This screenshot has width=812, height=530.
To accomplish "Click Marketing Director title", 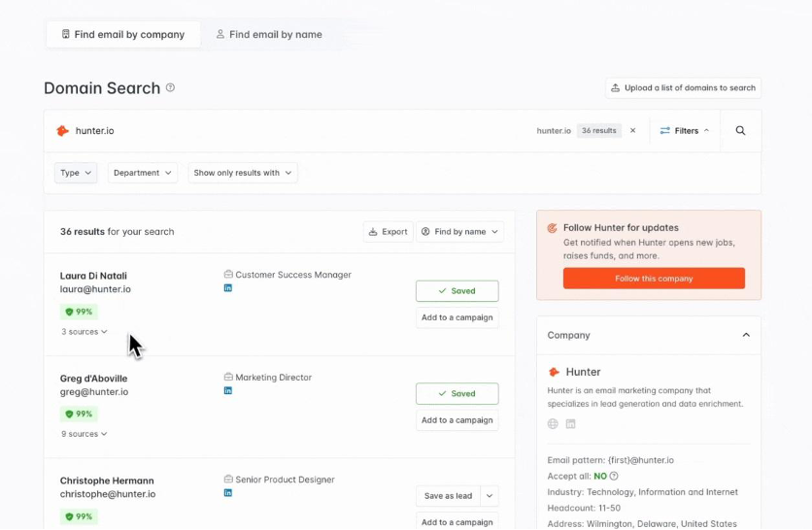I will tap(274, 378).
